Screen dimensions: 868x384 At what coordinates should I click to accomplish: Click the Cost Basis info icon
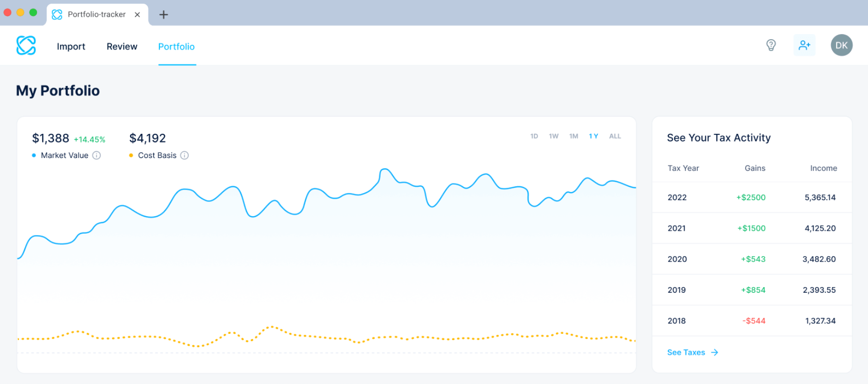pos(184,155)
